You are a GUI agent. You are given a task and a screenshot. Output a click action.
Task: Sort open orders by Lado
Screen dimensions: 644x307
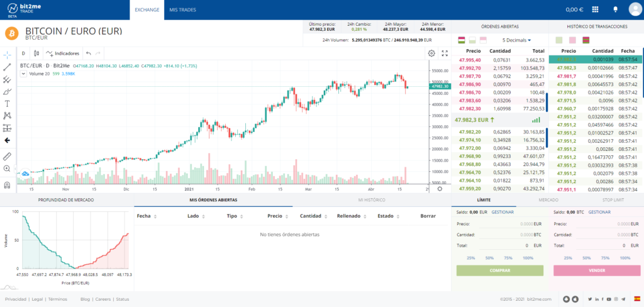click(x=196, y=216)
